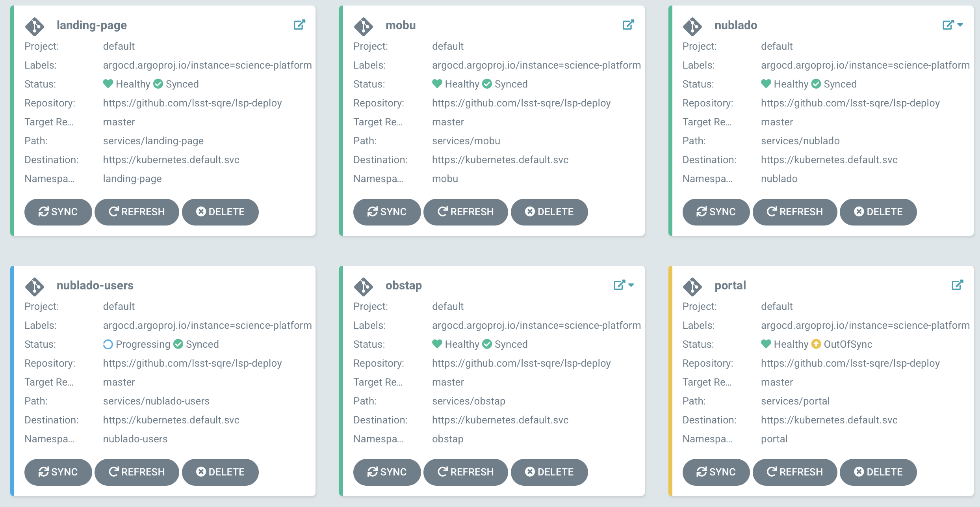
Task: Sync the landing-page application
Action: pos(58,212)
